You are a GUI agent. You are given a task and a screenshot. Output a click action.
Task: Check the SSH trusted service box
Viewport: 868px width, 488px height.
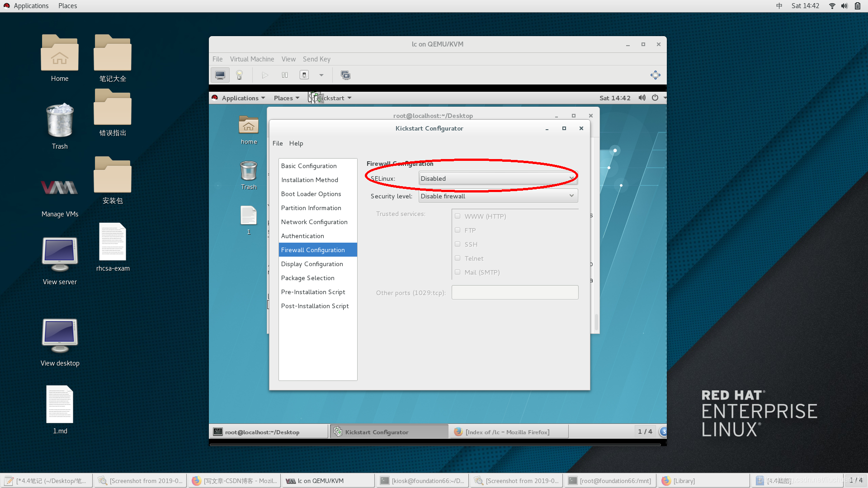[458, 244]
